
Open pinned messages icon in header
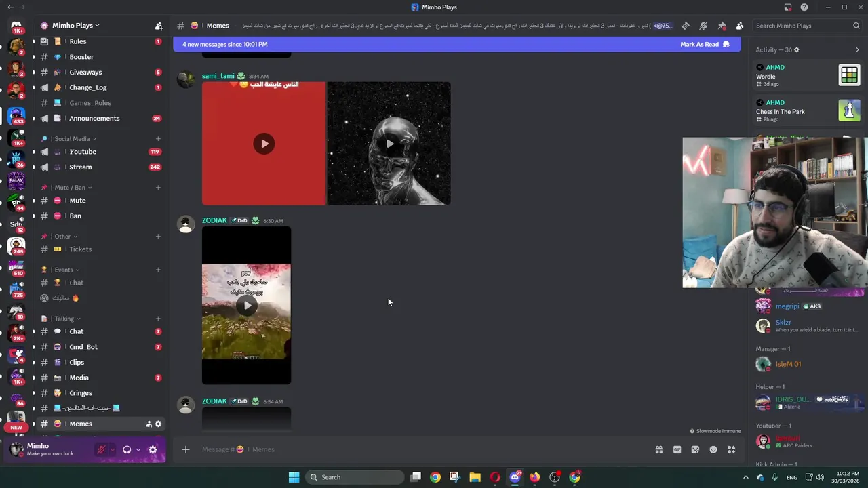point(722,26)
